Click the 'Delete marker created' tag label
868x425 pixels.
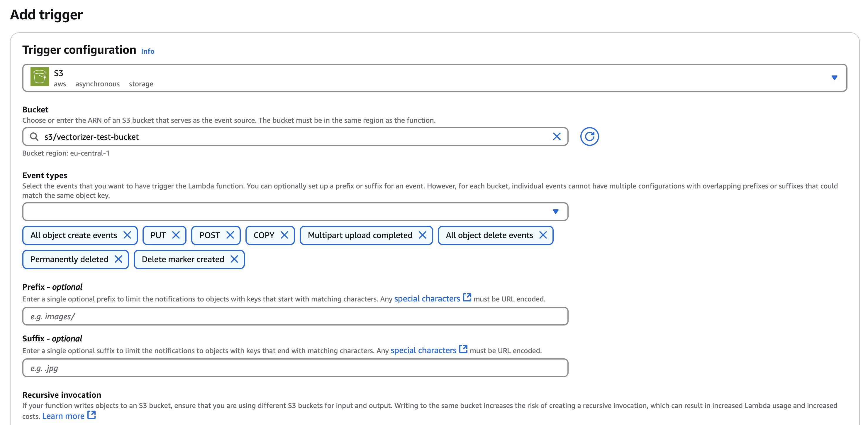click(x=183, y=259)
